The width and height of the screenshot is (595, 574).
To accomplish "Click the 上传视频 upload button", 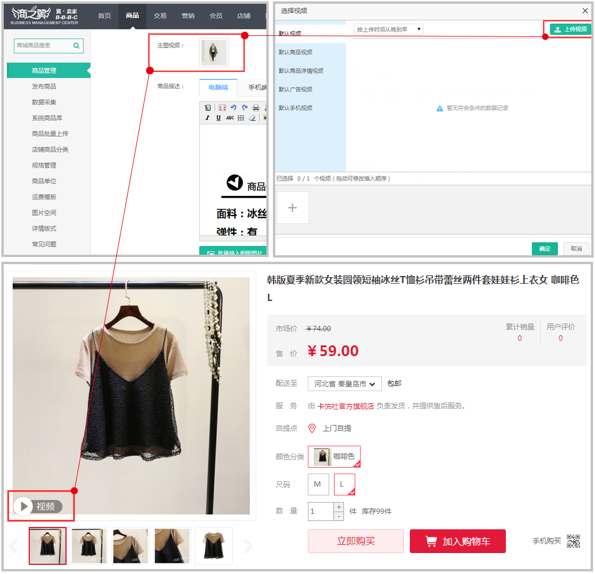I will pyautogui.click(x=570, y=29).
